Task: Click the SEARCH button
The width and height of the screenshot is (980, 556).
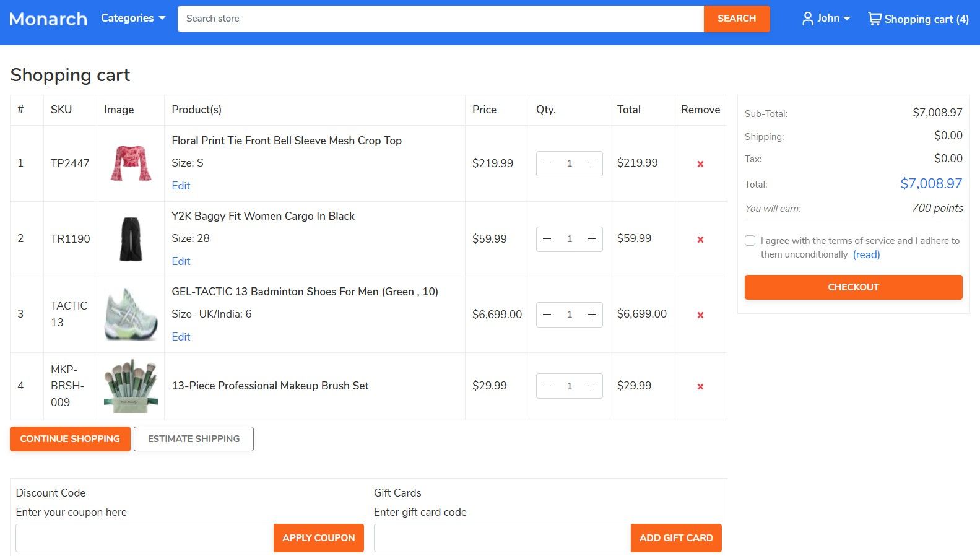Action: pyautogui.click(x=737, y=19)
